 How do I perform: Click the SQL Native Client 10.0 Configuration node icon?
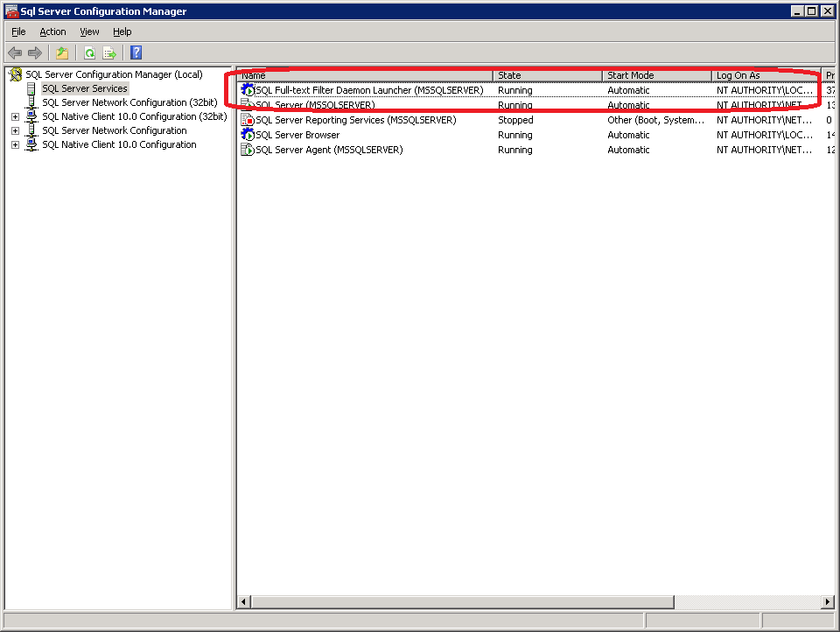point(31,144)
